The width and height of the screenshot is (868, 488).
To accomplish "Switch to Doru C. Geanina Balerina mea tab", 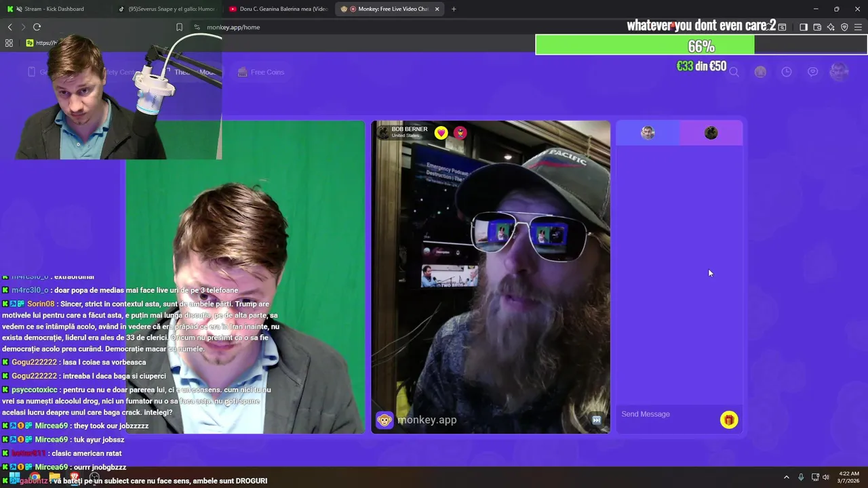I will (x=278, y=9).
